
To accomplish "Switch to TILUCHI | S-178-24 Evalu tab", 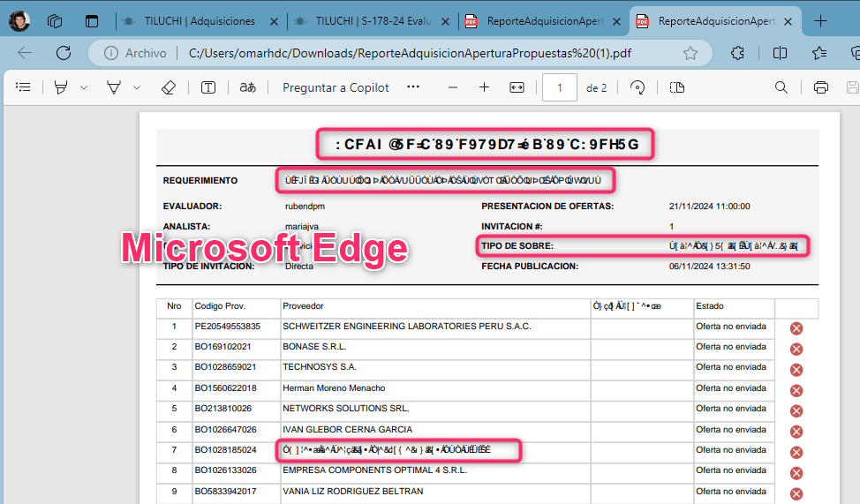I will (373, 21).
